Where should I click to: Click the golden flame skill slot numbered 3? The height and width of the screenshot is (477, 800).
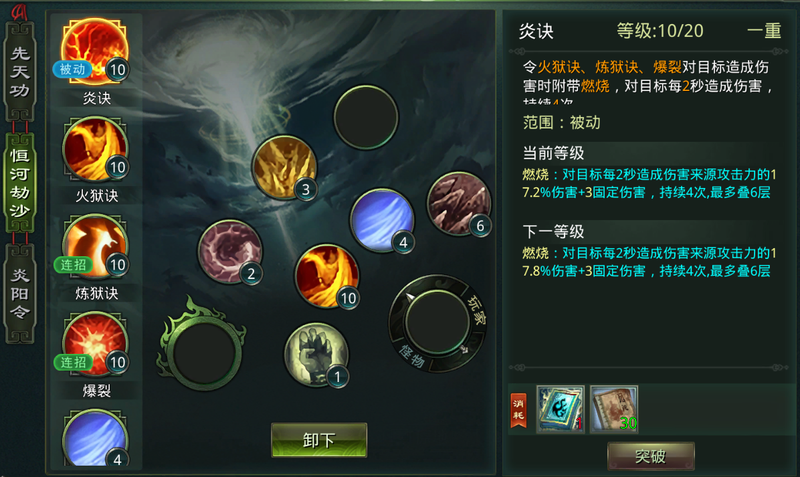click(285, 167)
